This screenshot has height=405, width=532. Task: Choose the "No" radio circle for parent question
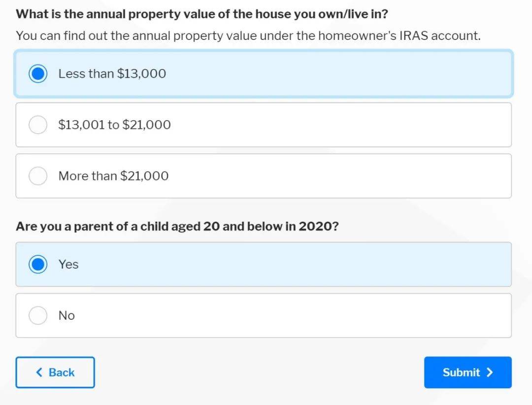(38, 315)
